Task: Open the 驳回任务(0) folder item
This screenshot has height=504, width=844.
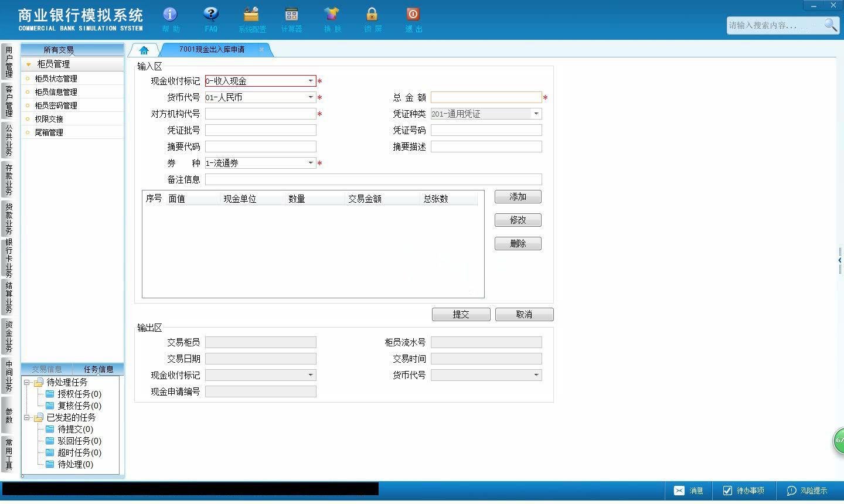Action: (x=73, y=441)
